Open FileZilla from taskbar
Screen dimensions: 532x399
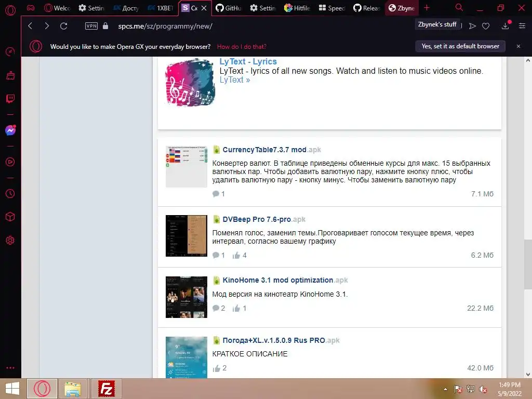[x=107, y=389]
